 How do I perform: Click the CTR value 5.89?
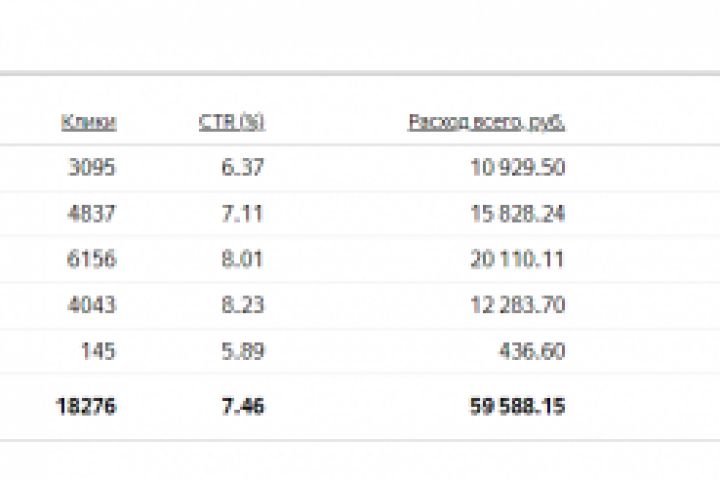[242, 352]
